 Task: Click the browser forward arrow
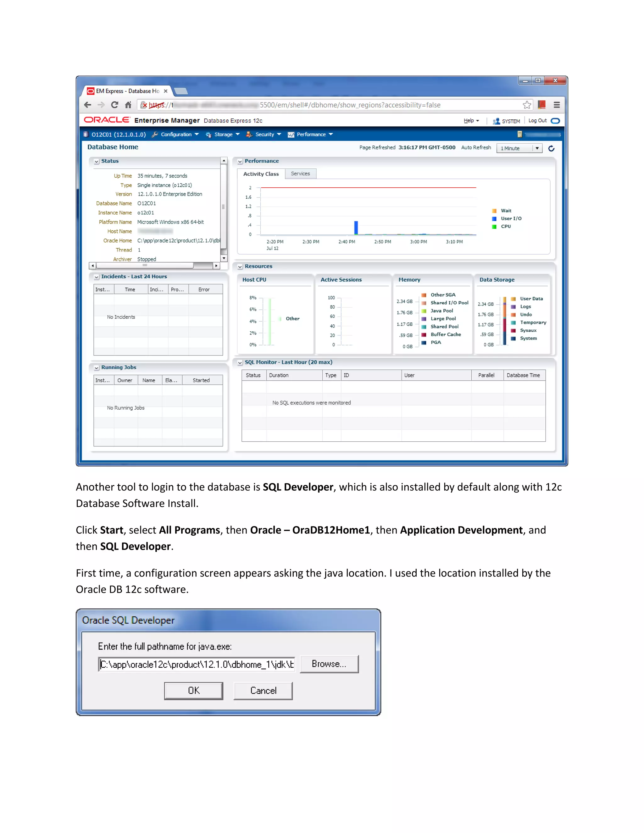coord(101,105)
